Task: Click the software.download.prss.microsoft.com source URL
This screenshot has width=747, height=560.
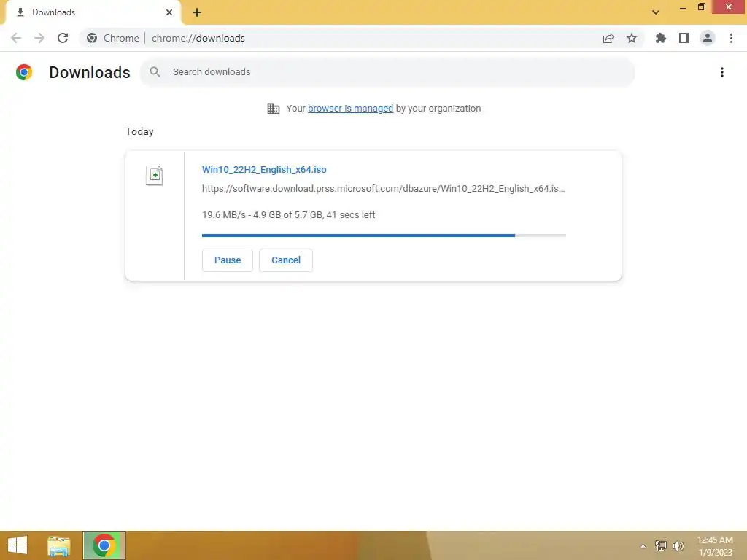Action: [x=384, y=189]
